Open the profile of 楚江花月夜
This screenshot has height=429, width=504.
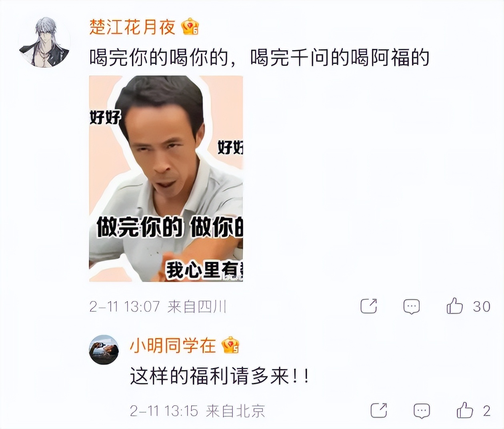pos(132,27)
